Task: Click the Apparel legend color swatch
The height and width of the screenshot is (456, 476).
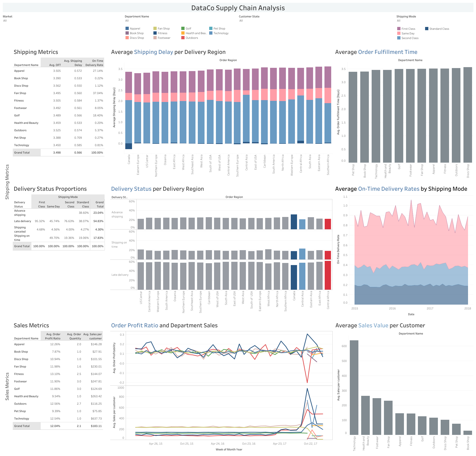Action: tap(127, 28)
